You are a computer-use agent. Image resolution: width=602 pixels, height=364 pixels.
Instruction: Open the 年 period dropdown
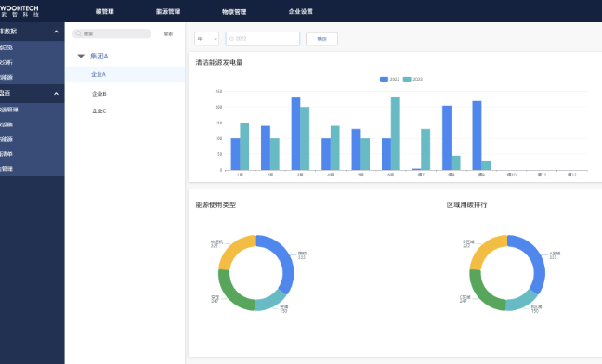click(206, 39)
